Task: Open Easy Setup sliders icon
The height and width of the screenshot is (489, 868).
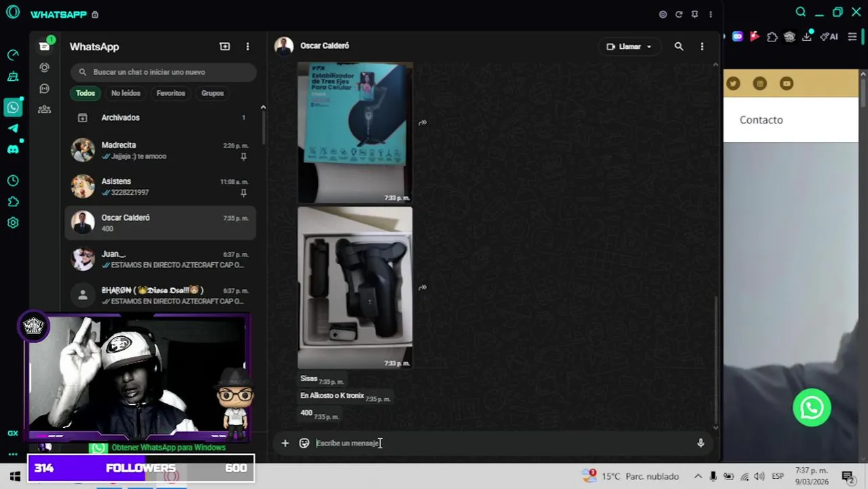Action: click(x=852, y=37)
